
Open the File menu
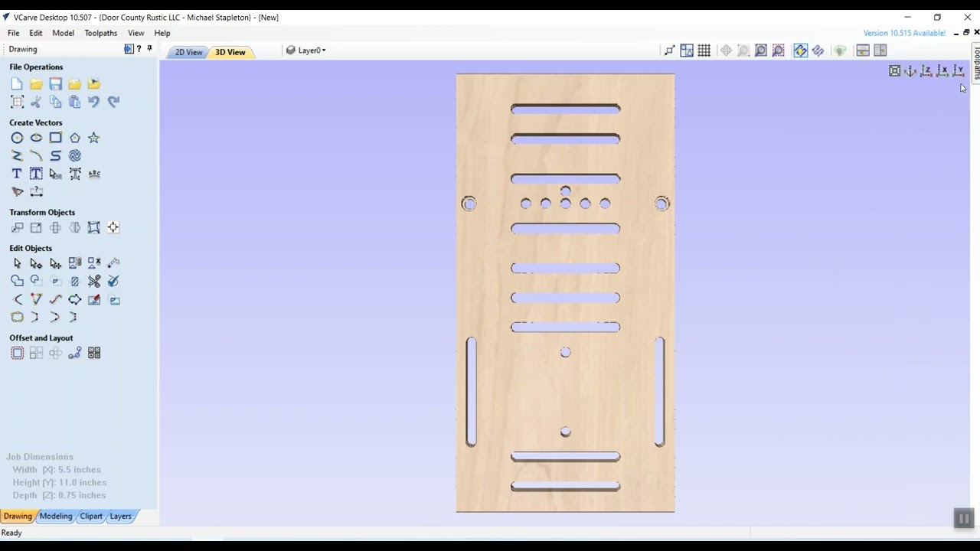(x=14, y=33)
